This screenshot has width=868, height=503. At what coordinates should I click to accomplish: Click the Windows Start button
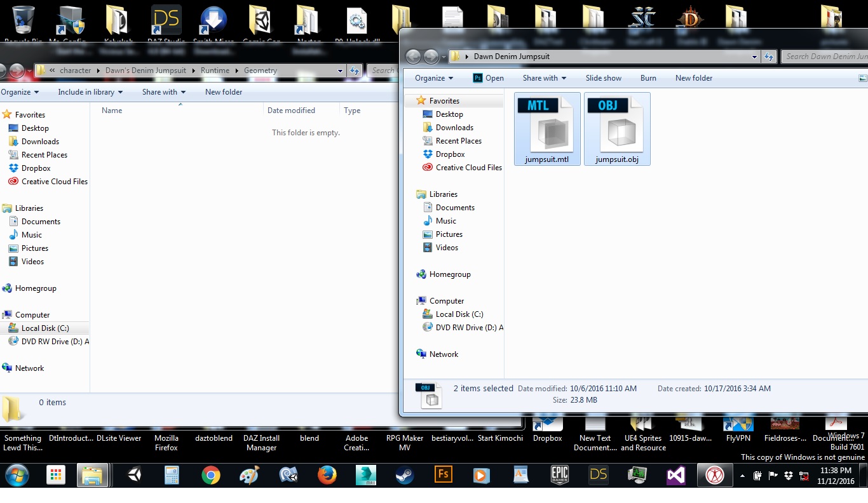(17, 475)
